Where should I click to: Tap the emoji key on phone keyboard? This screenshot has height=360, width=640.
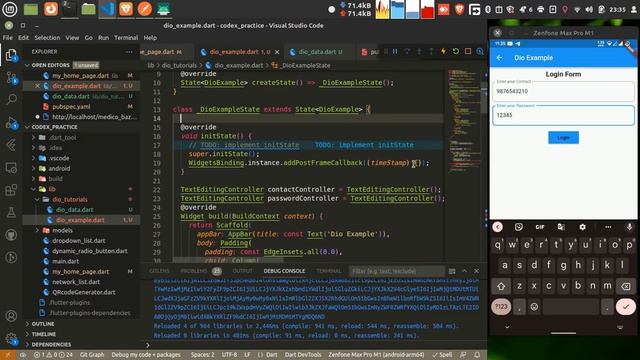[534, 307]
